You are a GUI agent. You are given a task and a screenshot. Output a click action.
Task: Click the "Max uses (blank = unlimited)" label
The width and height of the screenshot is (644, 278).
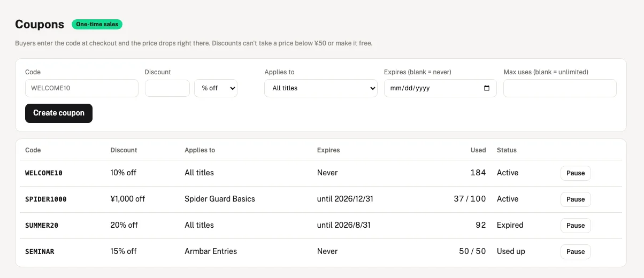tap(546, 72)
